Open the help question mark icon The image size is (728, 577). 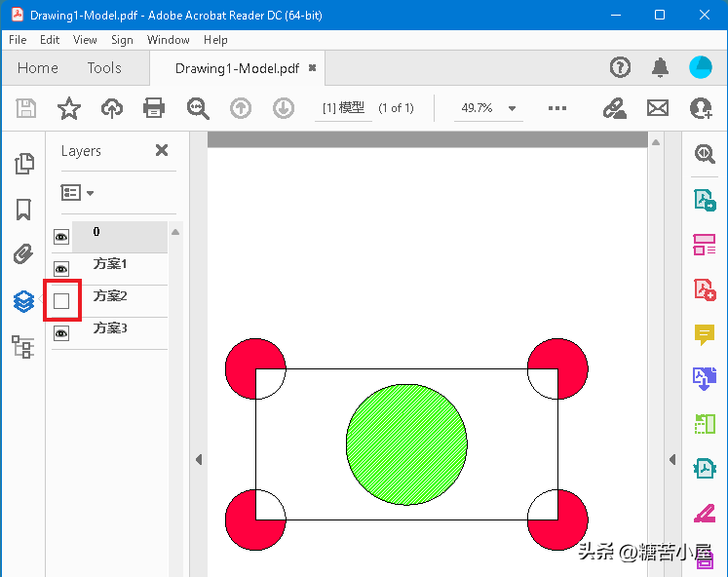point(620,68)
